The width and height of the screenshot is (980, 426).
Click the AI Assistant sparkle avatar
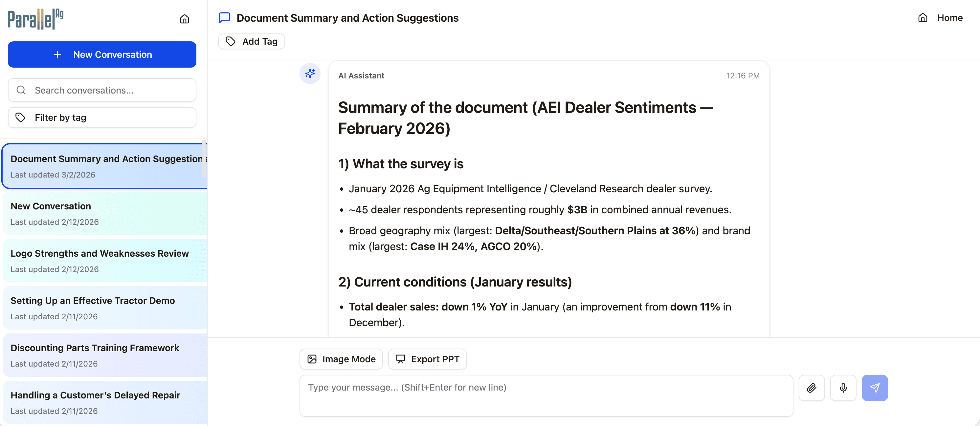point(310,73)
